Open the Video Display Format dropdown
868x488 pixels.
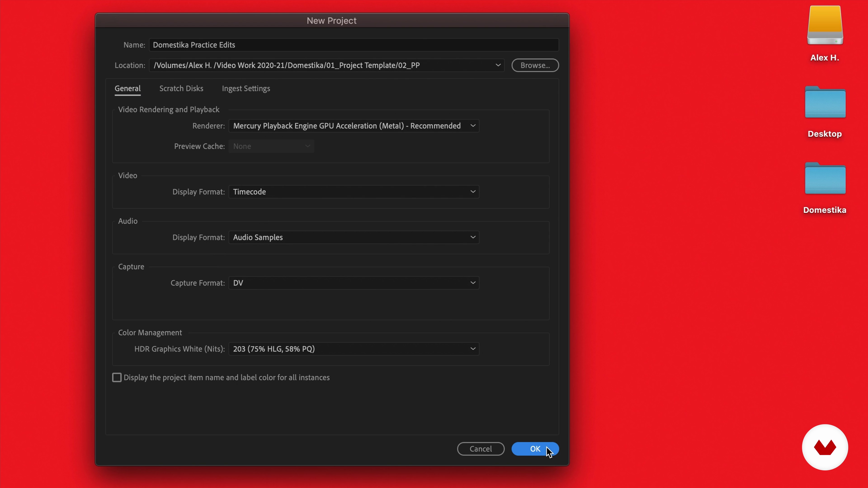pyautogui.click(x=354, y=192)
